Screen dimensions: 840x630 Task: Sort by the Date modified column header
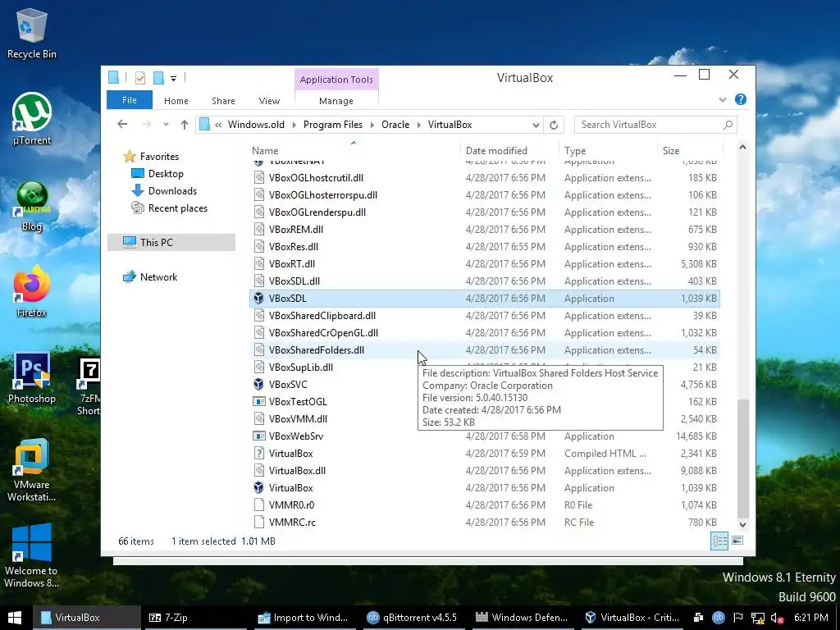click(x=509, y=151)
